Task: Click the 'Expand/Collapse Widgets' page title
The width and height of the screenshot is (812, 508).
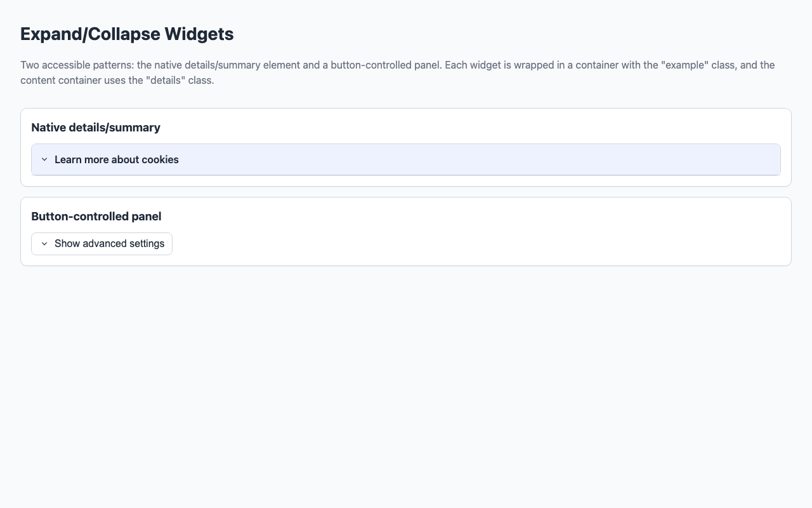Action: [127, 34]
